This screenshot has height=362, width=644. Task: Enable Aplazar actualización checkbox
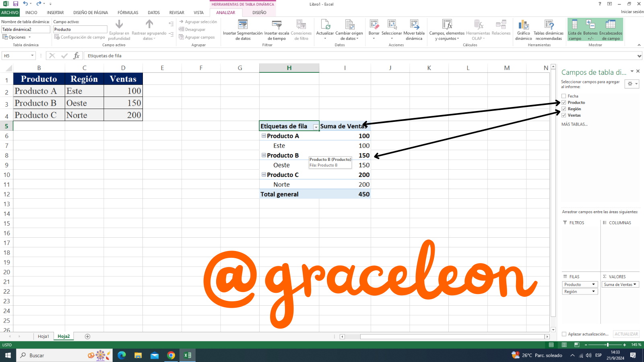[564, 334]
